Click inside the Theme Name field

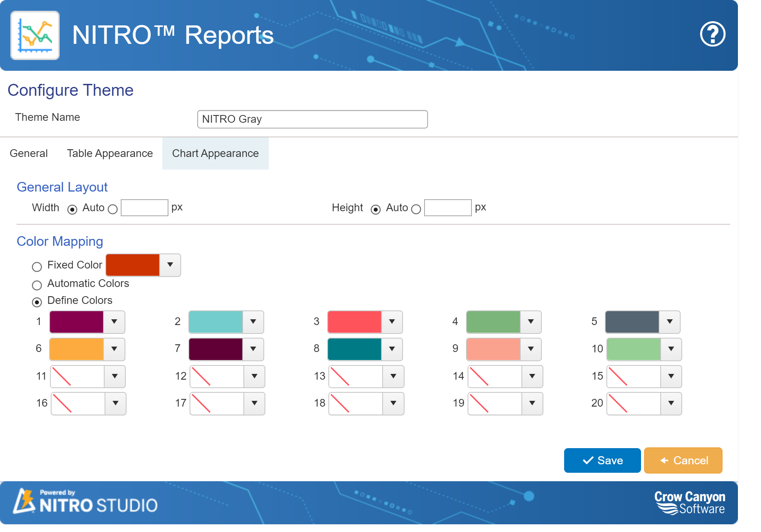click(312, 119)
